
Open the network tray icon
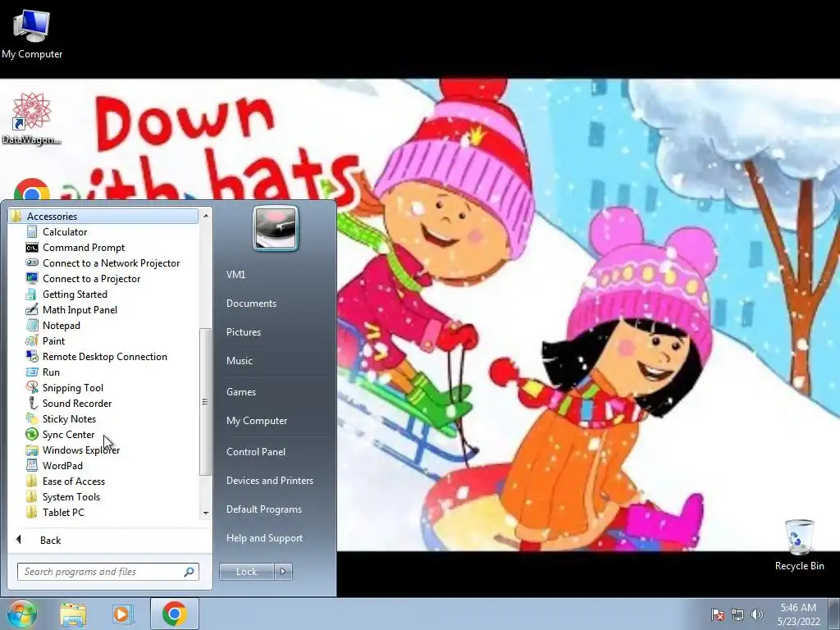pyautogui.click(x=737, y=614)
